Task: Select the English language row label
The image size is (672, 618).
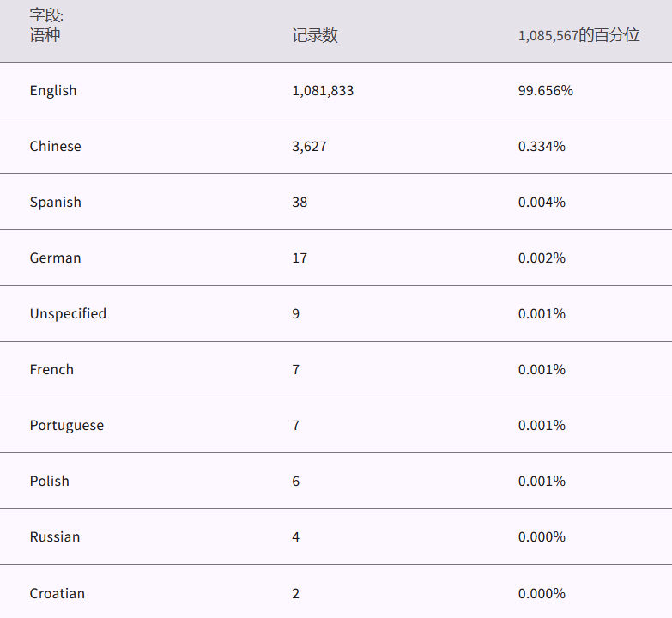Action: coord(53,91)
